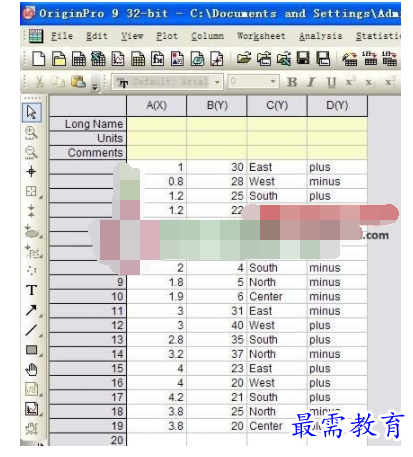The width and height of the screenshot is (413, 457).
Task: Click the Units row label
Action: 88,138
